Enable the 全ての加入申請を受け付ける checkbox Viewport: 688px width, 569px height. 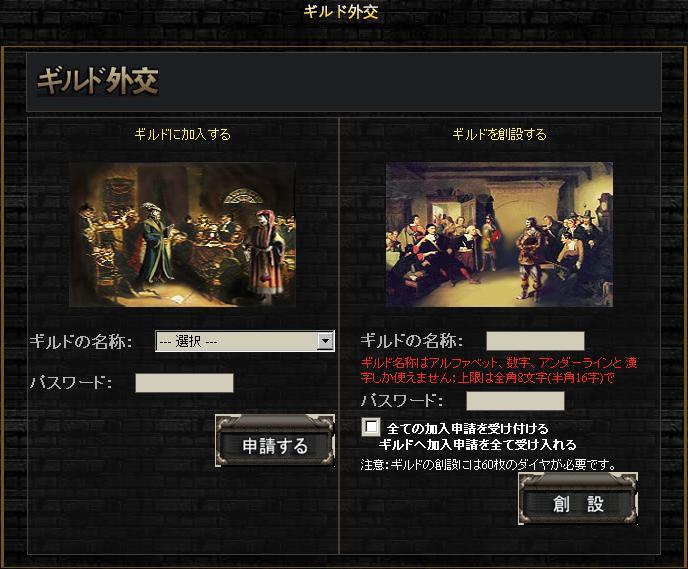click(371, 426)
